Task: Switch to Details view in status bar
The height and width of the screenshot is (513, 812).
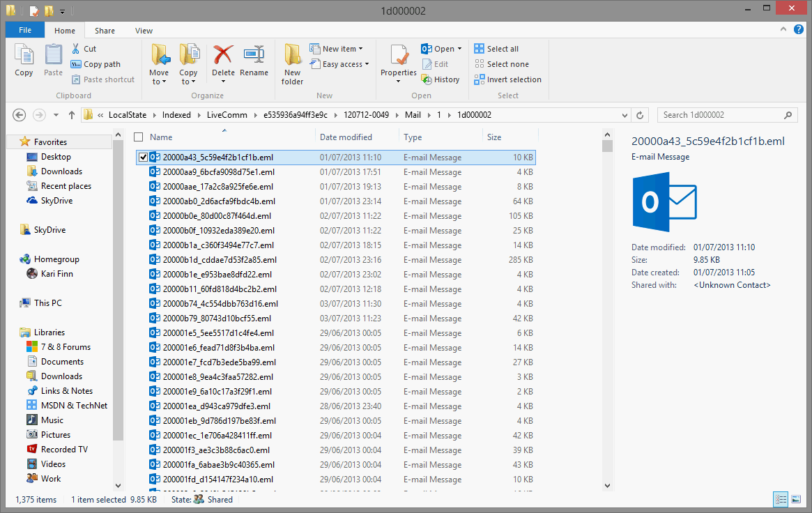Action: [x=781, y=499]
